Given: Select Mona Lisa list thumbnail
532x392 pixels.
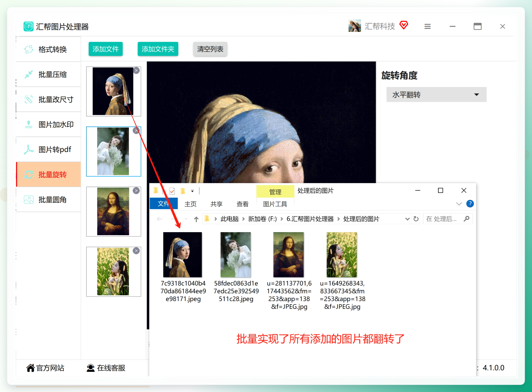Looking at the screenshot, I should (113, 212).
